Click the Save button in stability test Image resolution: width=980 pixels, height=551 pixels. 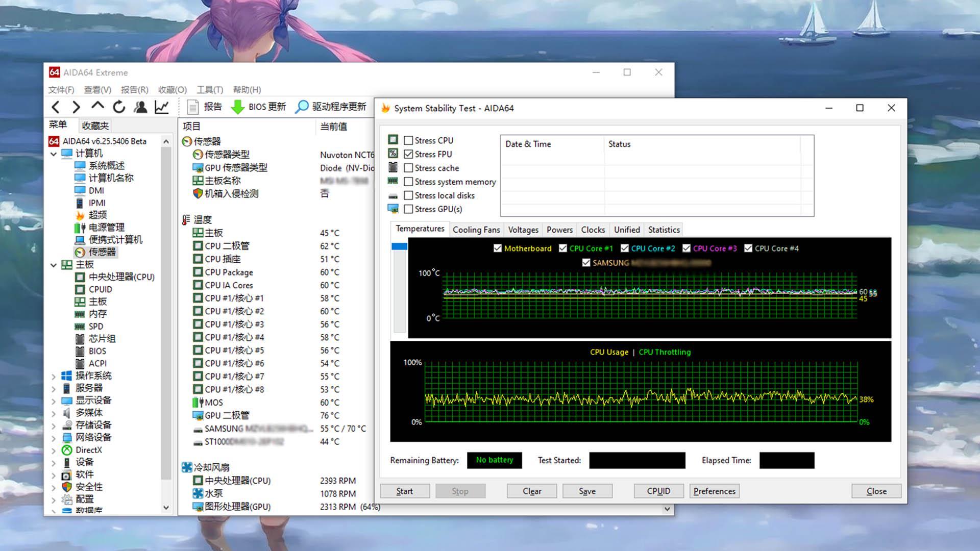tap(587, 491)
